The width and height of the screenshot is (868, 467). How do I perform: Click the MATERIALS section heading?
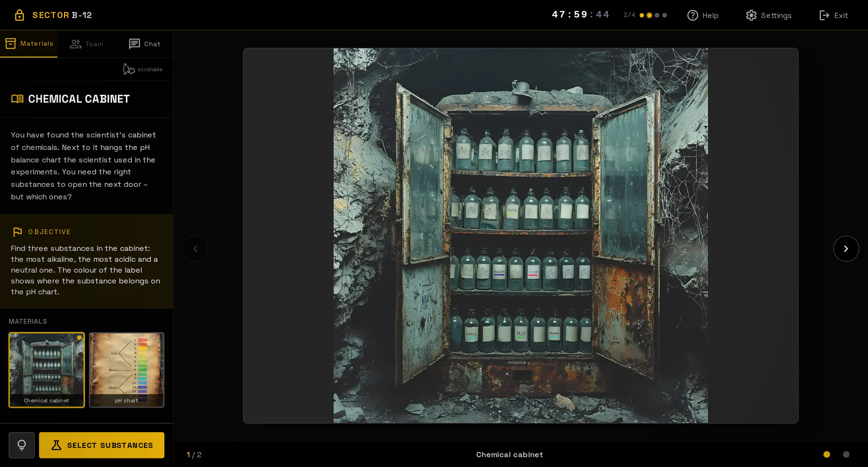[28, 321]
